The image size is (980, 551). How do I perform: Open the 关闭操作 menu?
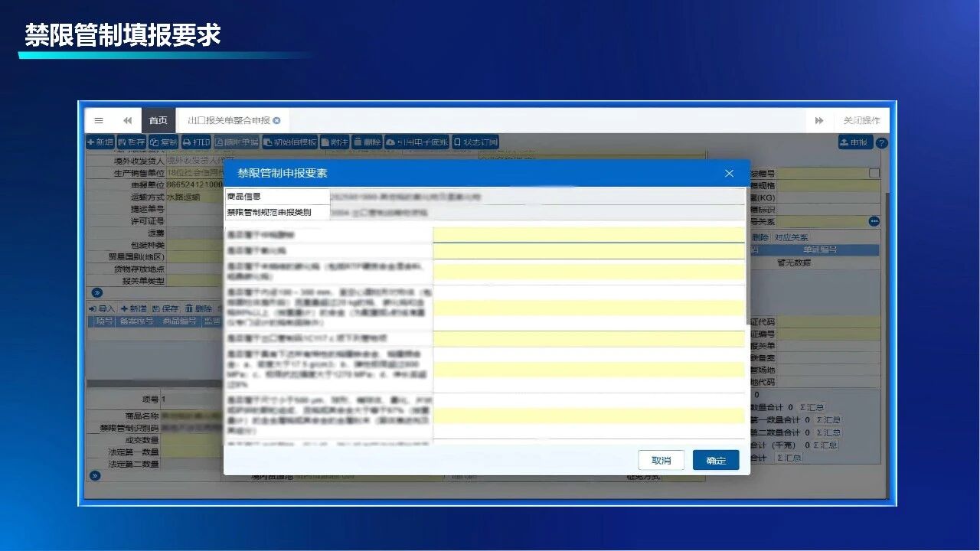coord(861,120)
